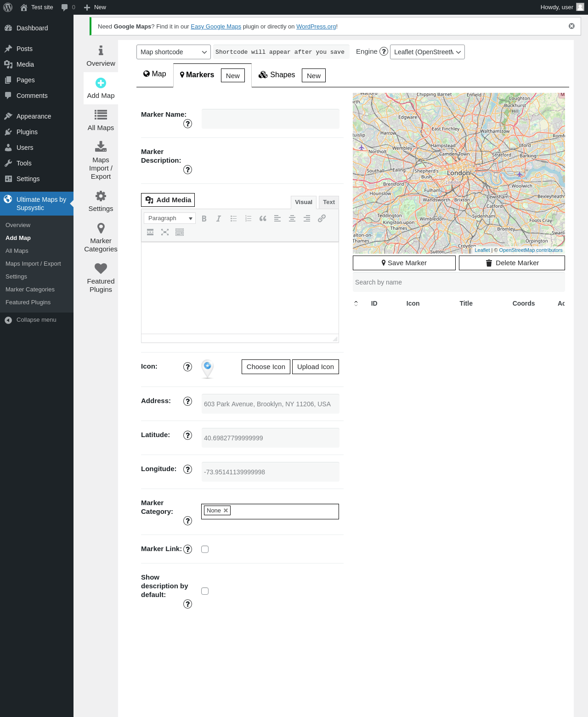
Task: Open Maps Import / Export icon
Action: 101,147
